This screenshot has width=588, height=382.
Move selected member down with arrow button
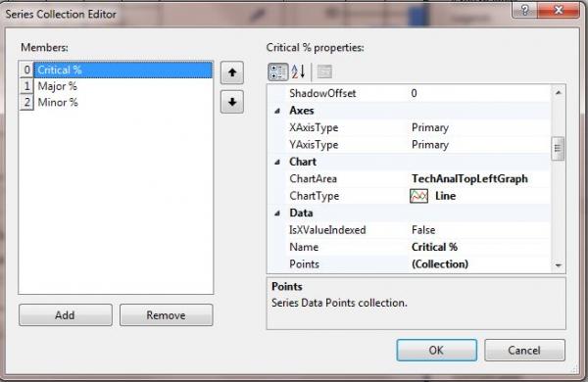point(232,102)
